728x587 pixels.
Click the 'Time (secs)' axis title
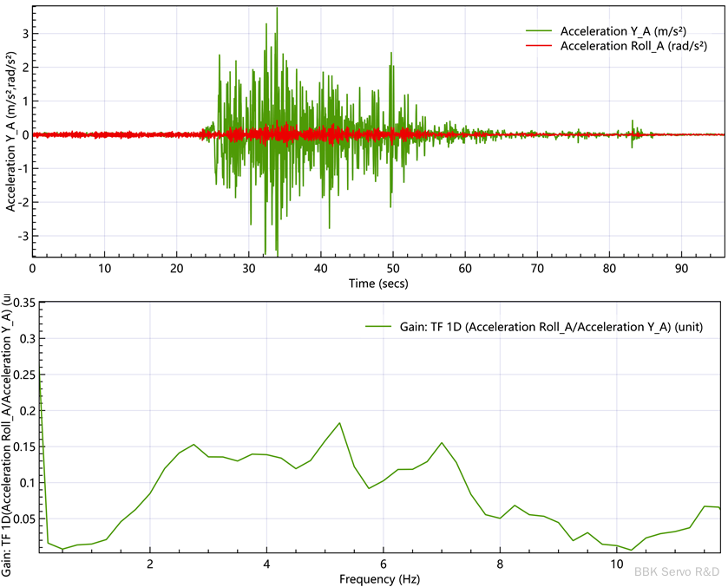(378, 284)
